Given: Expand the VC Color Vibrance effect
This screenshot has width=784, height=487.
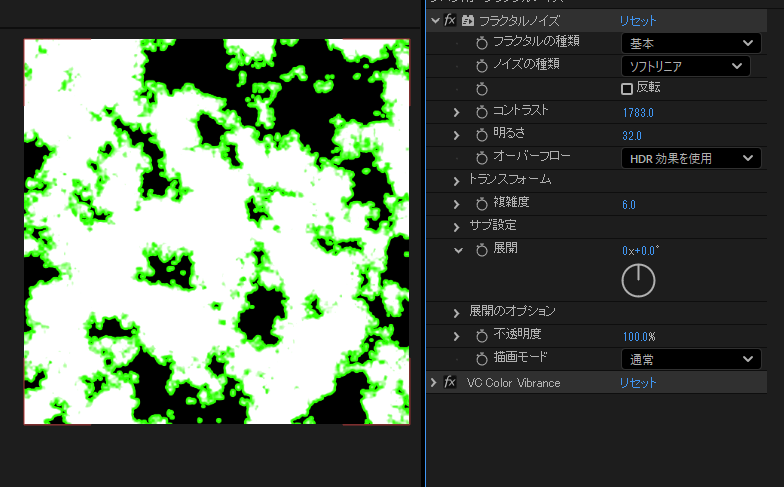Looking at the screenshot, I should 434,382.
